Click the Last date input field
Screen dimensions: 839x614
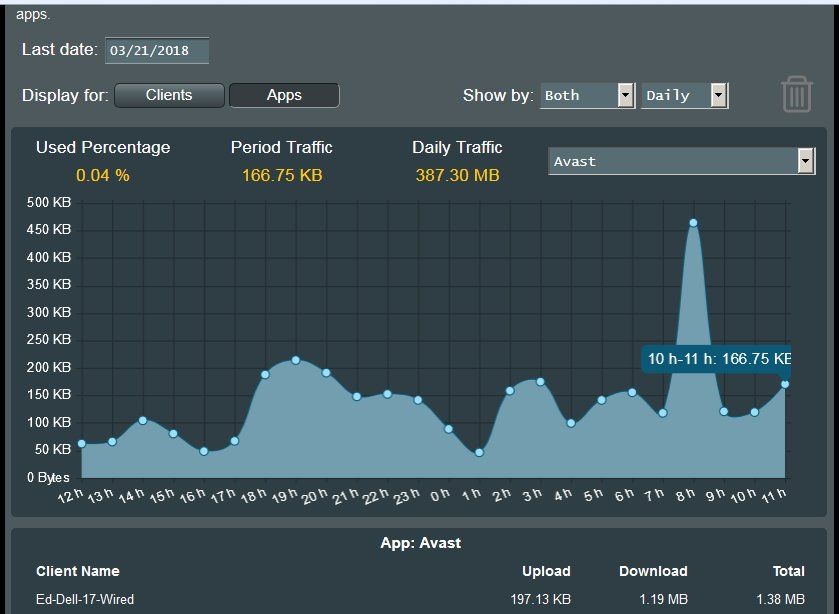157,50
